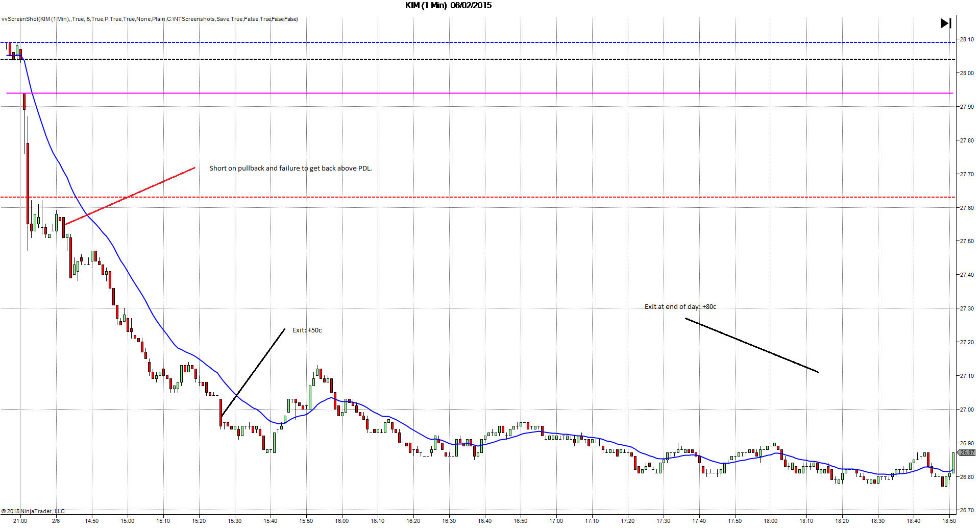The height and width of the screenshot is (528, 980).
Task: Click the 27.50 price axis label
Action: [967, 241]
